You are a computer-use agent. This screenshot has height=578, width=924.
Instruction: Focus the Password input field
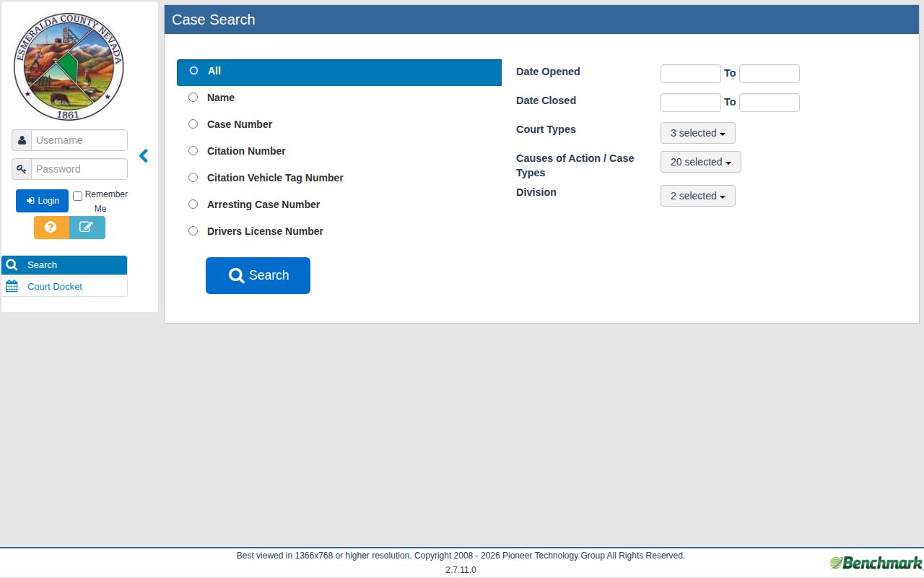click(79, 169)
